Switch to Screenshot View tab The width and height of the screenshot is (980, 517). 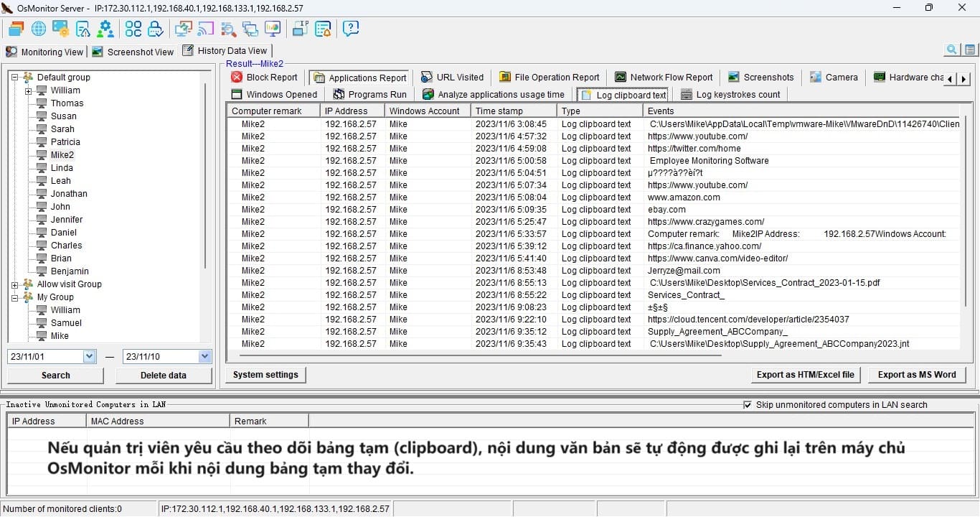click(x=133, y=52)
